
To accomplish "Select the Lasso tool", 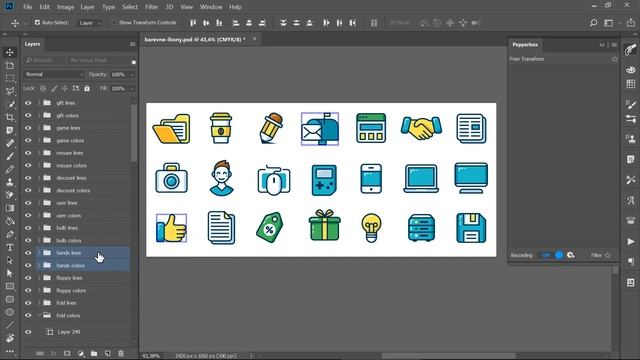I will pos(10,91).
